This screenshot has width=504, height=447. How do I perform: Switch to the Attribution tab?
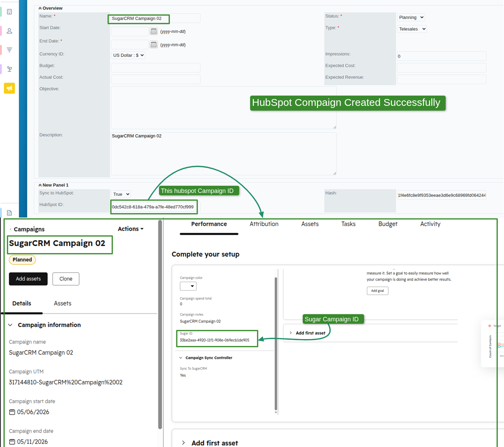pos(264,224)
